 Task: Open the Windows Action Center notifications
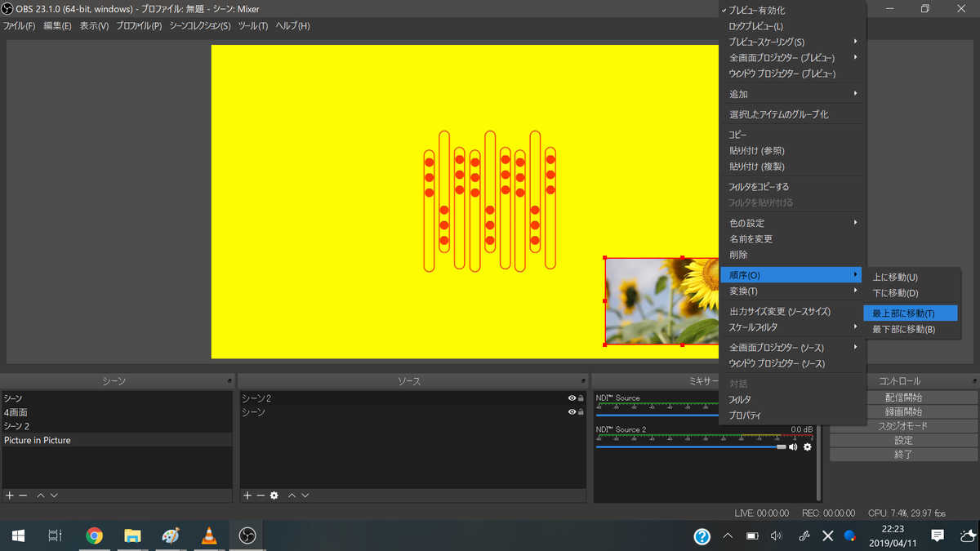[x=938, y=535]
